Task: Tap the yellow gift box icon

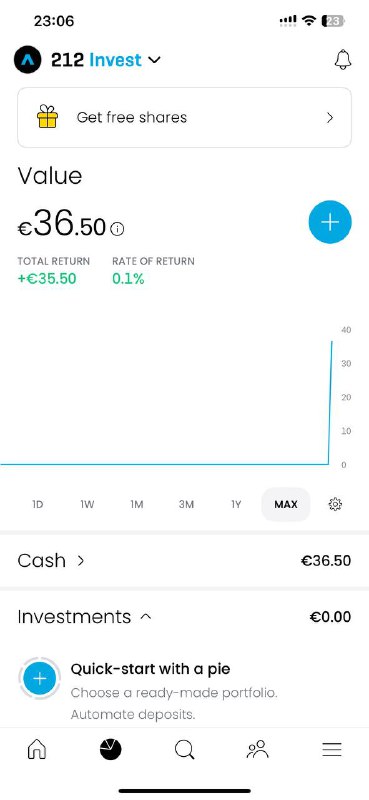Action: 47,117
